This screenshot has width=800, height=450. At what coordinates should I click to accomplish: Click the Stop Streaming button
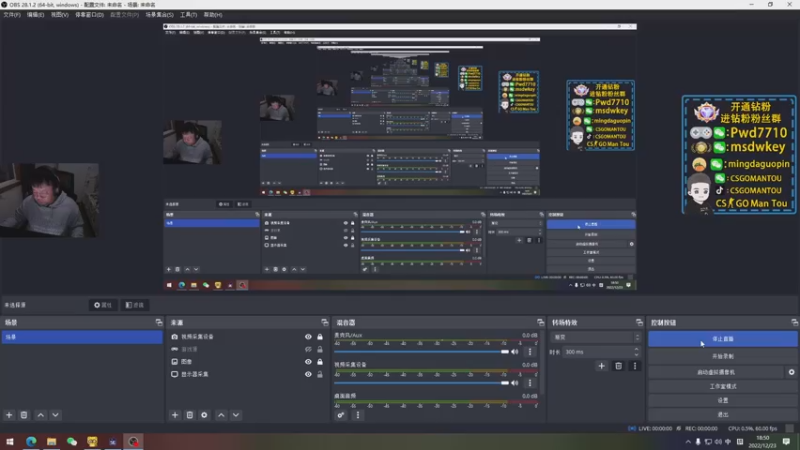(x=722, y=339)
